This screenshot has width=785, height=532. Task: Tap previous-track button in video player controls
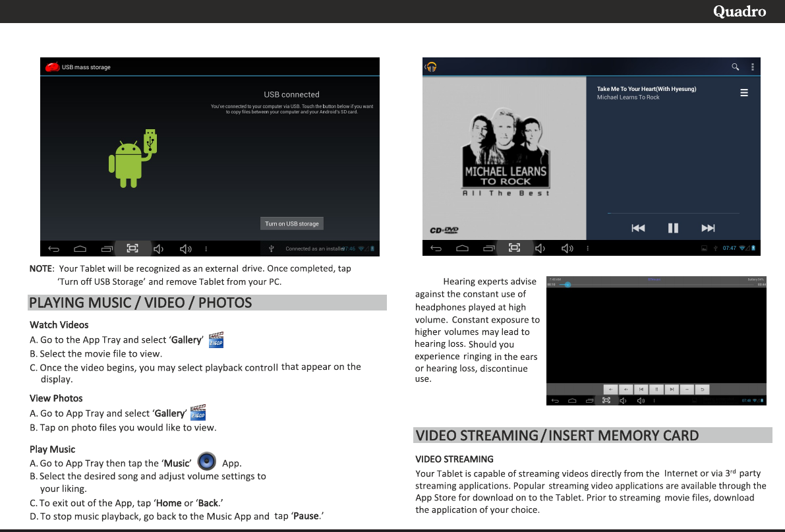[641, 389]
